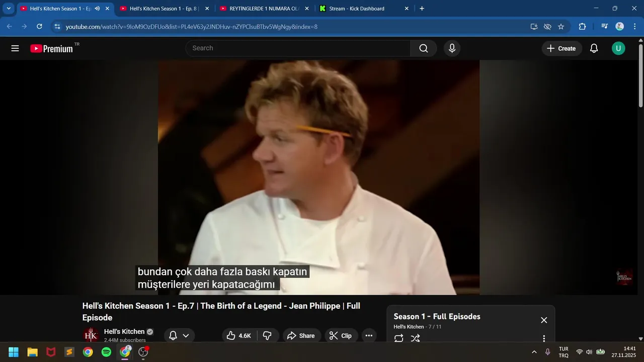This screenshot has width=644, height=362.
Task: Switch TUR TRQ input language
Action: coord(563,352)
